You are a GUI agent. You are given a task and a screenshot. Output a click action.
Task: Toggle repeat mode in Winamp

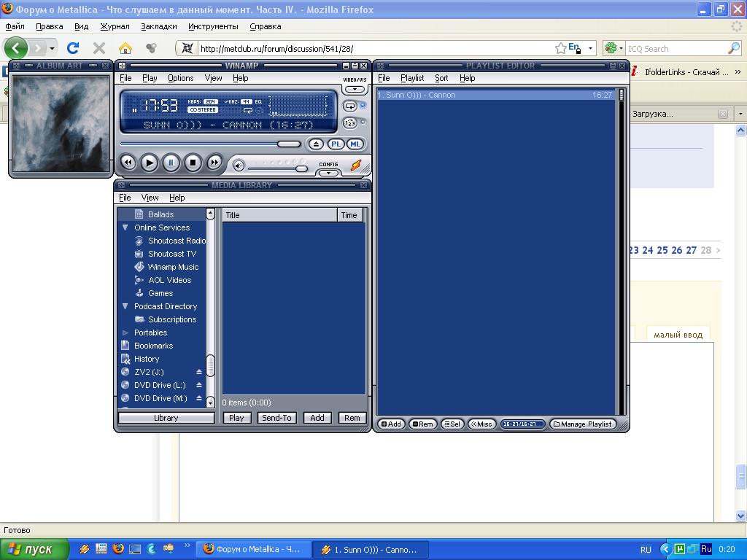coord(351,106)
